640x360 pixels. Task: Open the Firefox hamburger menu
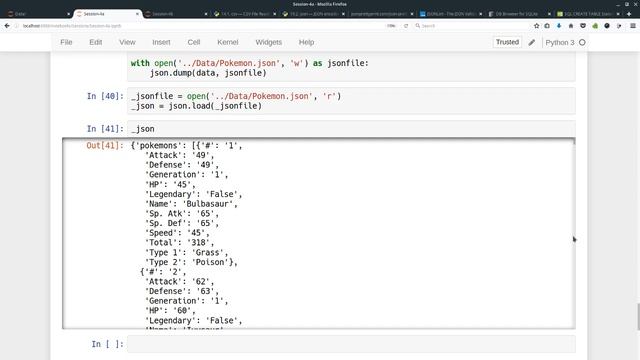pos(633,26)
